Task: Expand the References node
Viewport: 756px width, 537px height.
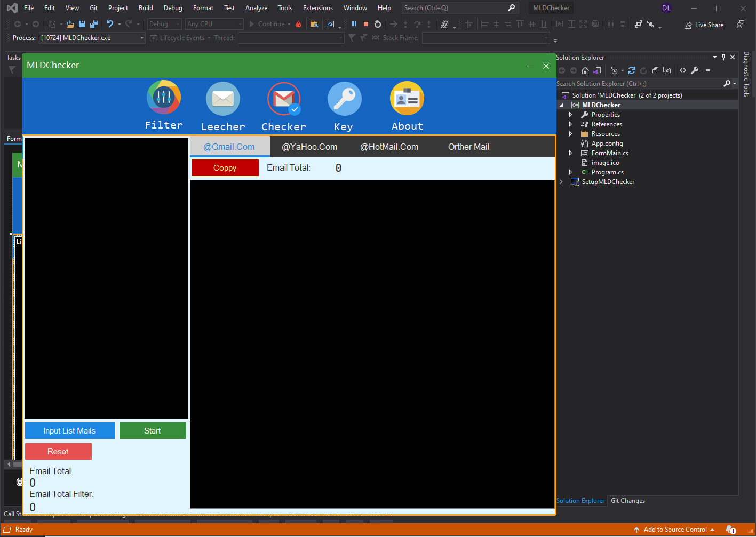Action: tap(570, 124)
